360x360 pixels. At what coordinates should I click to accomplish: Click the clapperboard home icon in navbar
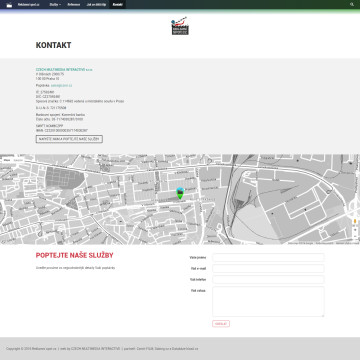tap(9, 5)
